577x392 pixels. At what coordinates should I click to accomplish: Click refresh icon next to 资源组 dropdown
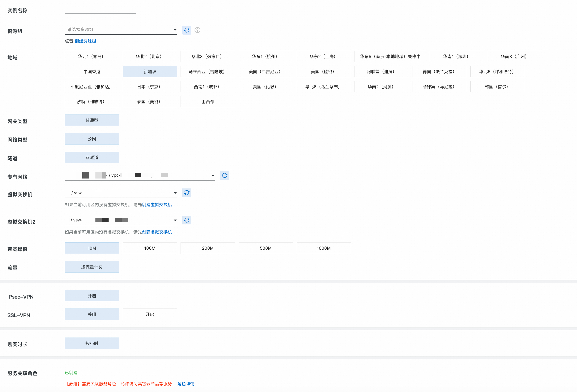[x=187, y=30]
